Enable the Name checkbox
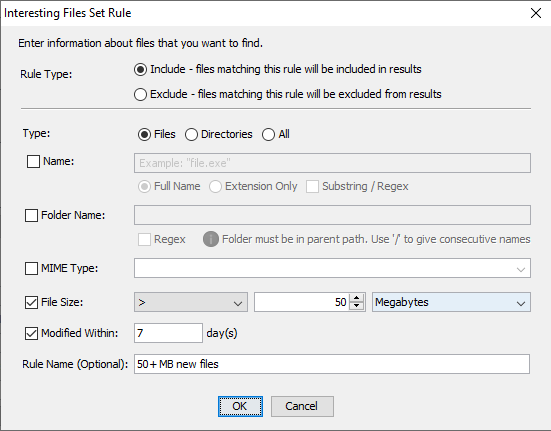The height and width of the screenshot is (431, 551). click(x=33, y=162)
